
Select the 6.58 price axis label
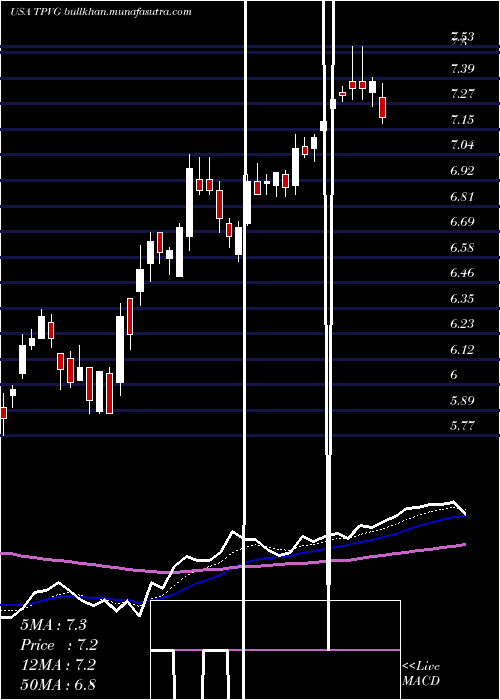tap(462, 247)
